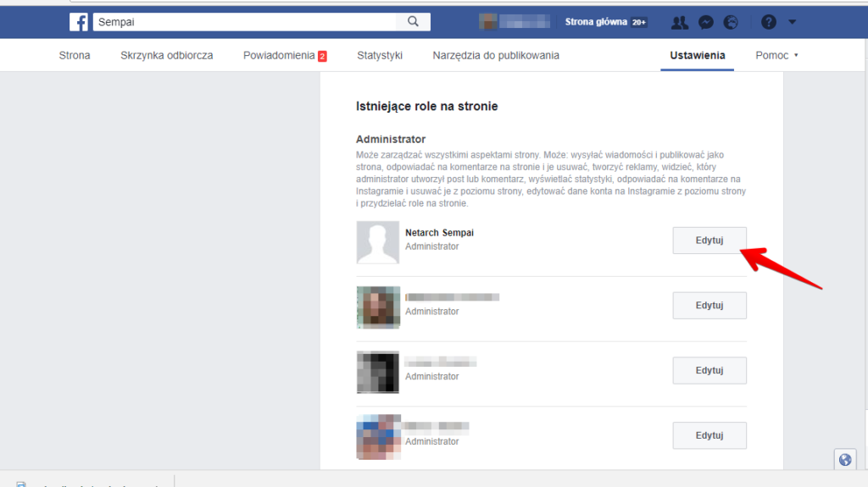Click the 'Istniejące role na stronie' heading

[427, 106]
